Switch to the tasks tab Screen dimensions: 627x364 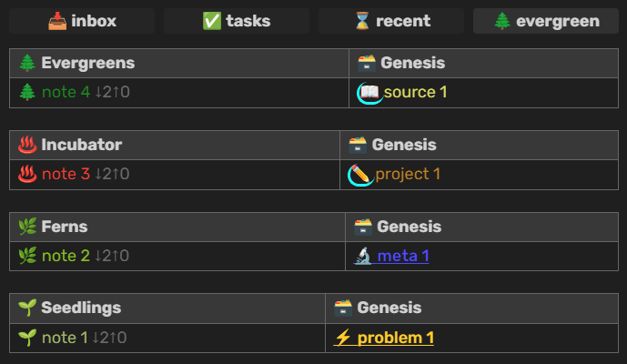pos(237,21)
